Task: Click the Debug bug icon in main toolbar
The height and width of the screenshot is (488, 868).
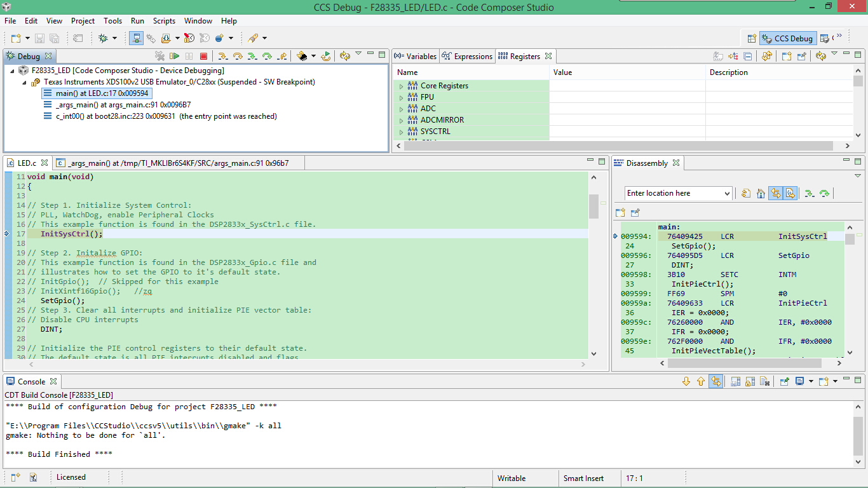Action: (x=104, y=38)
